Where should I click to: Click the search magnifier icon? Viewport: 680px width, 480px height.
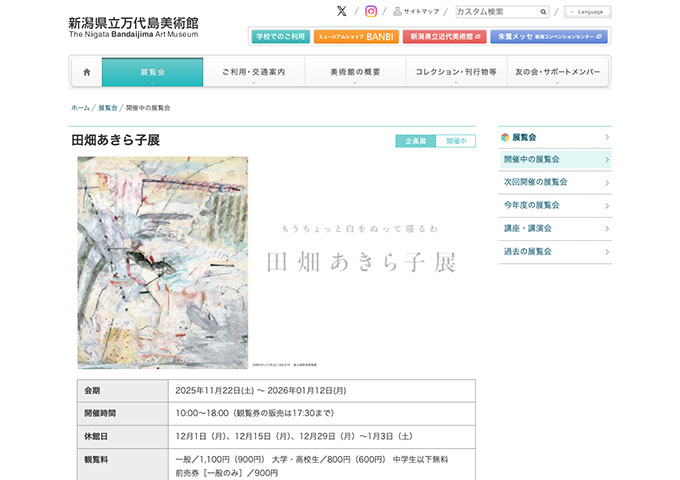click(x=543, y=12)
